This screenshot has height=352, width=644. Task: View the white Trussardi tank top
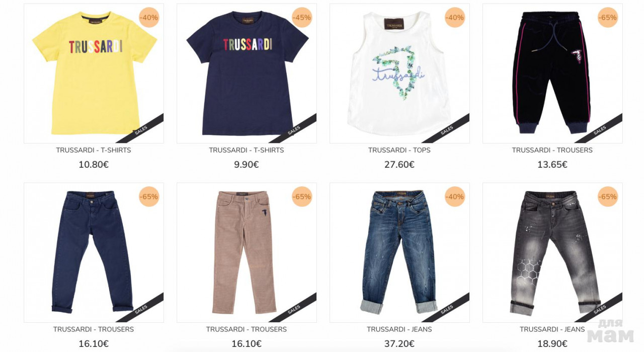click(x=399, y=74)
